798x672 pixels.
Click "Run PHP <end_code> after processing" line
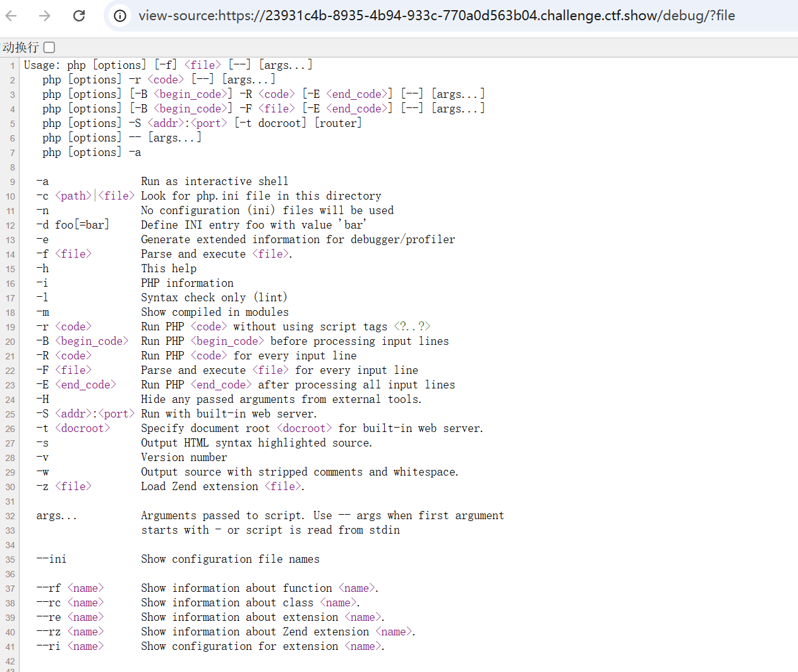click(298, 385)
